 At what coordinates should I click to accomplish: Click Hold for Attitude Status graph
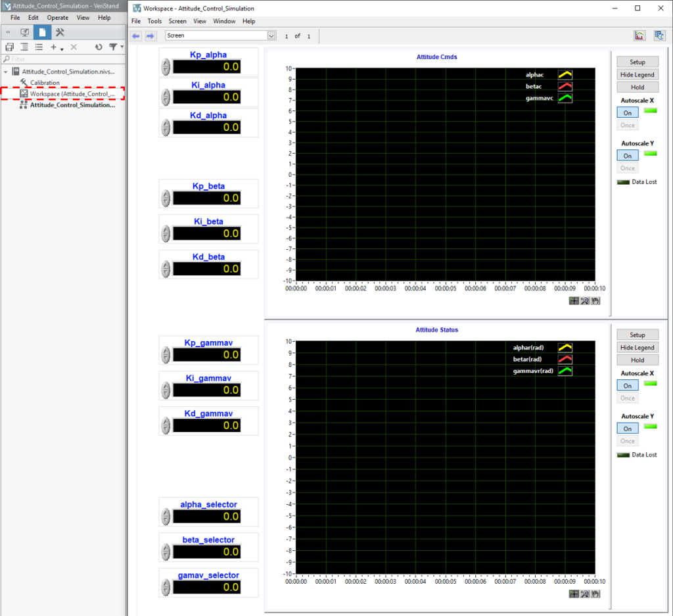tap(638, 360)
